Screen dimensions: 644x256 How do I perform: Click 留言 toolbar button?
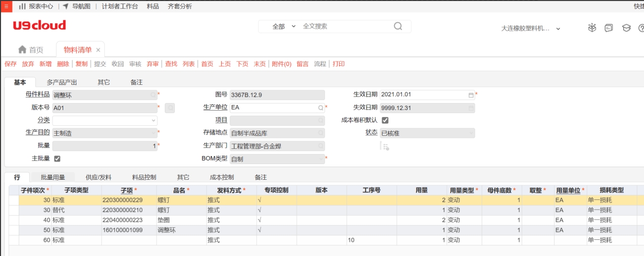tap(303, 64)
